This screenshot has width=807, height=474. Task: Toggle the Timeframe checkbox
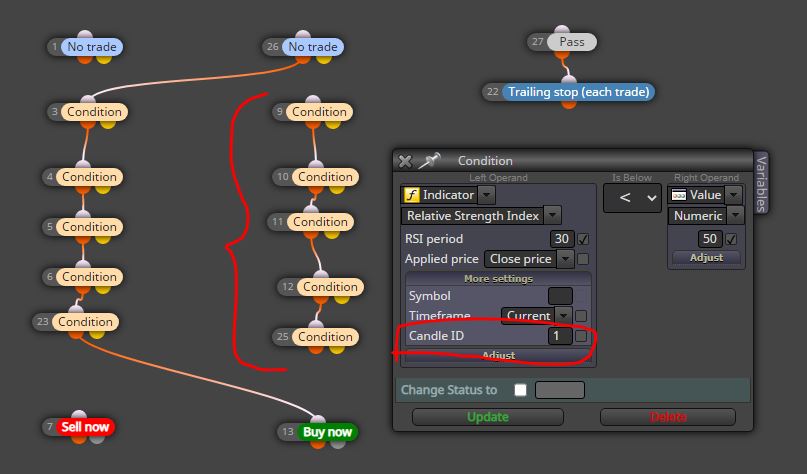(x=581, y=315)
